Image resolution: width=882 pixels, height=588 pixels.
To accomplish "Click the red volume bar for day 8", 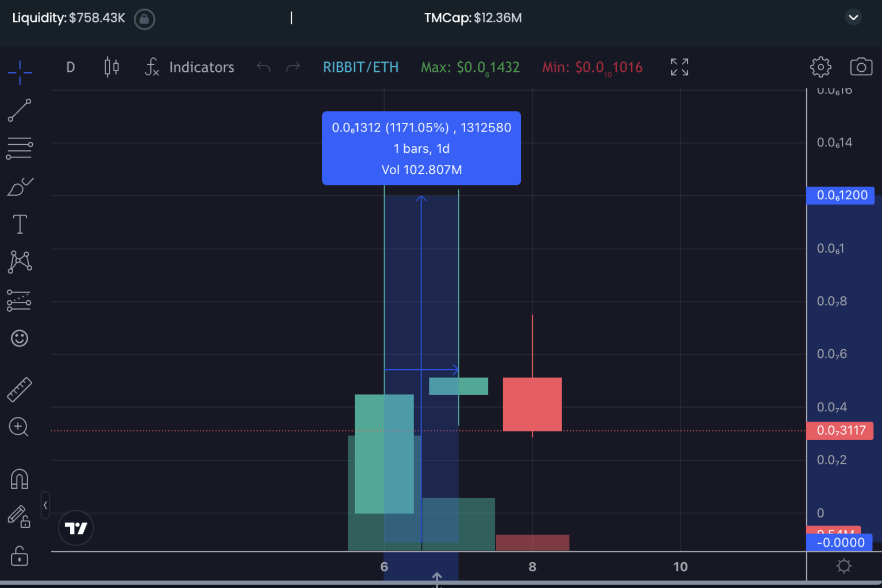I will [532, 543].
